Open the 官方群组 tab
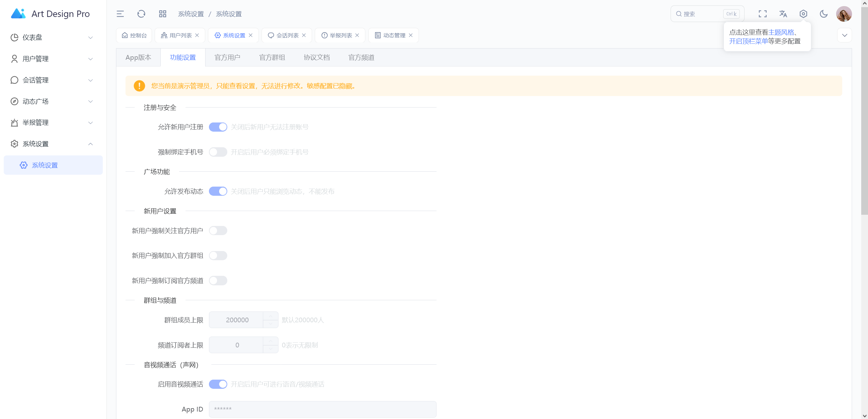868x419 pixels. 272,57
